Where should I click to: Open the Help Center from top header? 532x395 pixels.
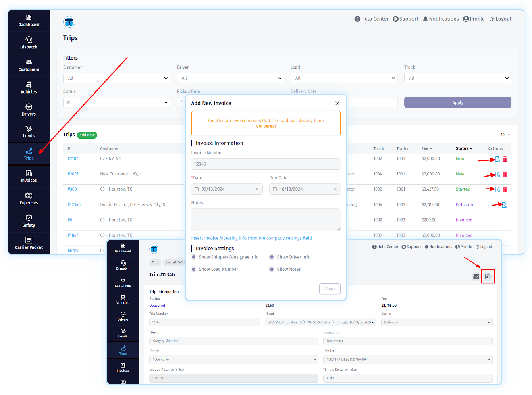371,19
